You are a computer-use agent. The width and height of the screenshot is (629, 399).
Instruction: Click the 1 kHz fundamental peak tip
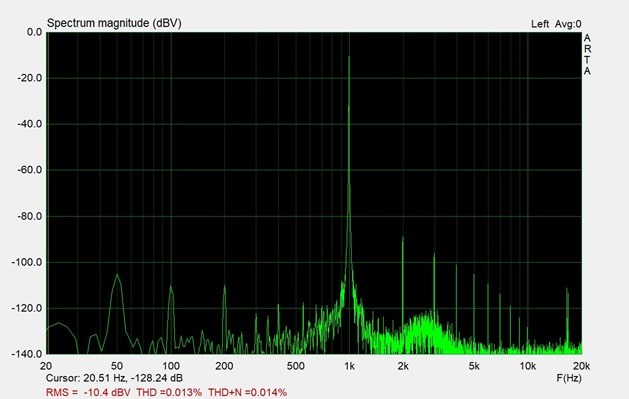point(349,57)
